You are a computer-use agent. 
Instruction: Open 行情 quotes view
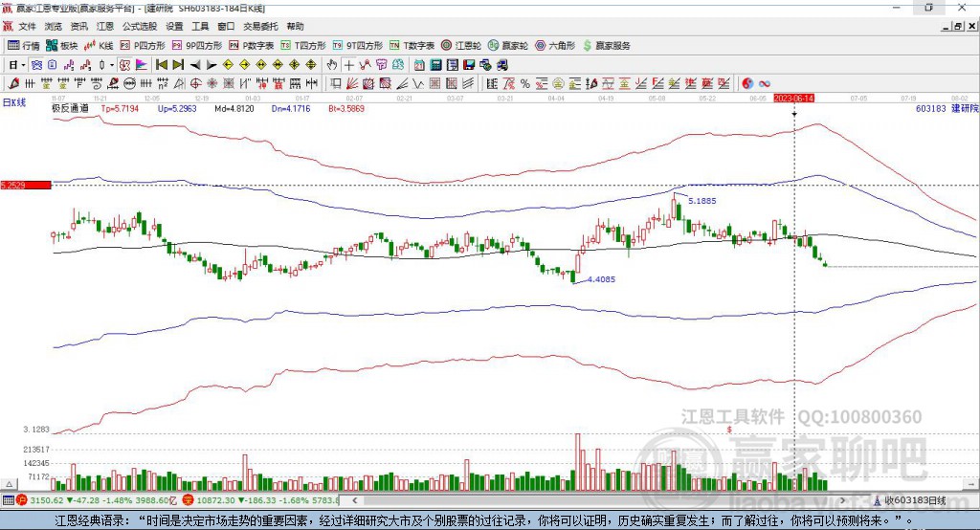point(23,46)
